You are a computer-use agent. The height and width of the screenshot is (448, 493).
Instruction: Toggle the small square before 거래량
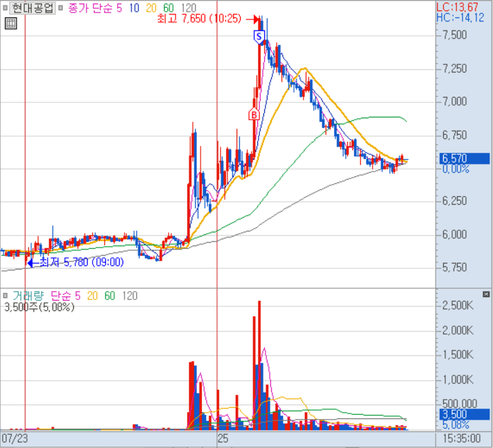click(x=6, y=296)
